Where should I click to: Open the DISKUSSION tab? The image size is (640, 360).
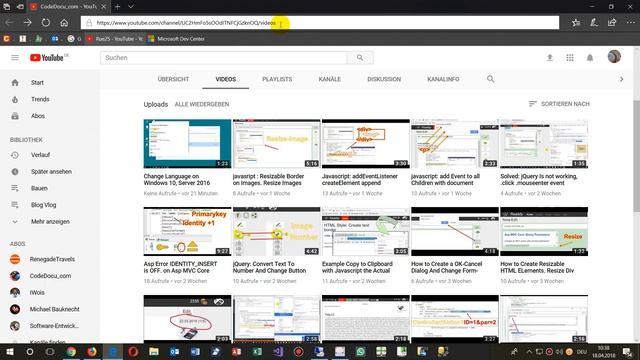pos(384,79)
